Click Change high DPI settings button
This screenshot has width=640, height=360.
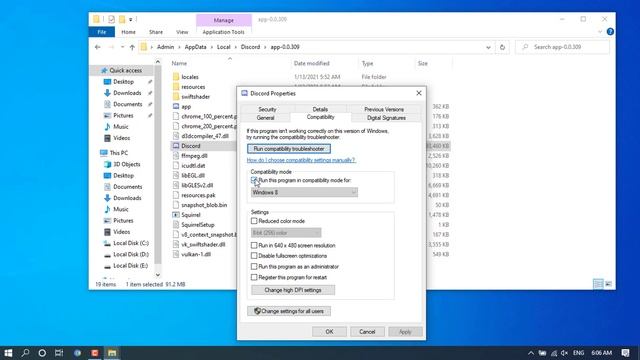tap(293, 290)
